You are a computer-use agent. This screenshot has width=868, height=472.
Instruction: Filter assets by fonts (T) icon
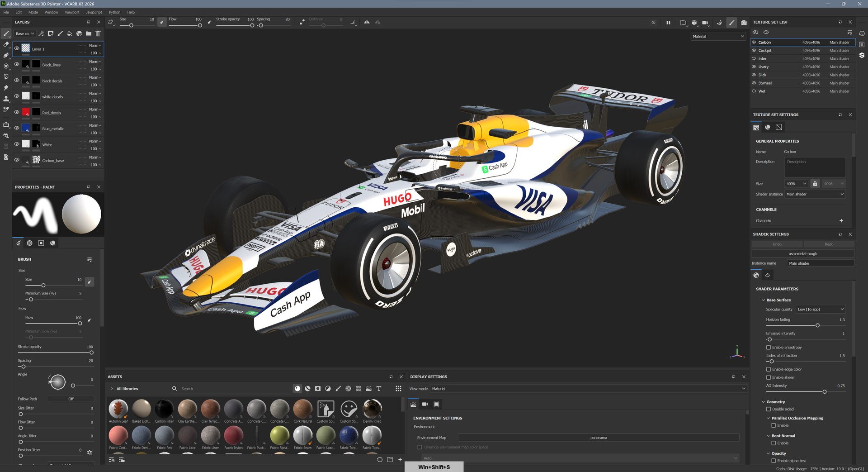(x=379, y=389)
